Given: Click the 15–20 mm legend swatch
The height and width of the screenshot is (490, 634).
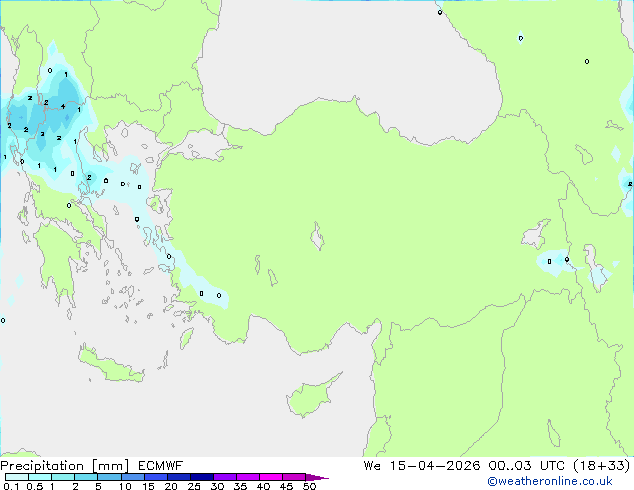Looking at the screenshot, I should point(156,477).
